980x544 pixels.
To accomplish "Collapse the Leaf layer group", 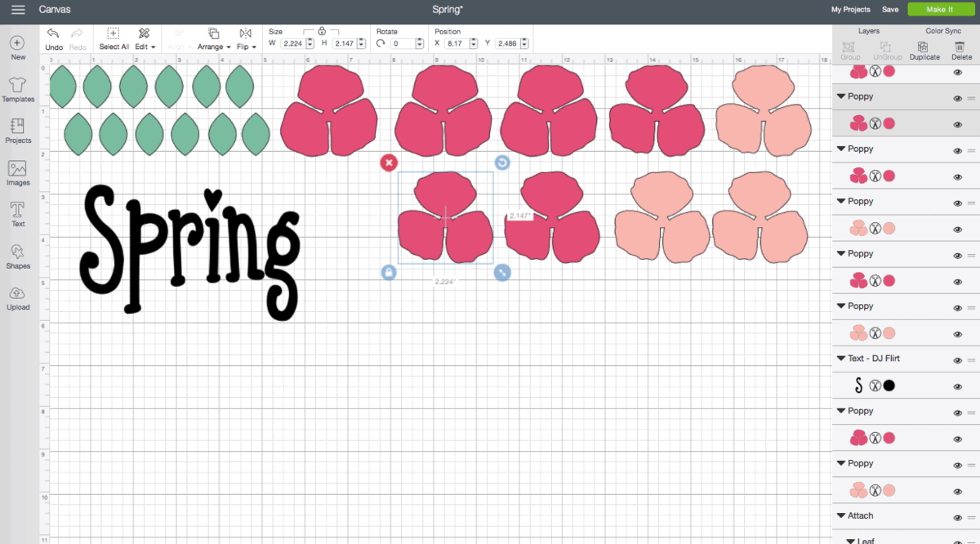I will pos(850,540).
